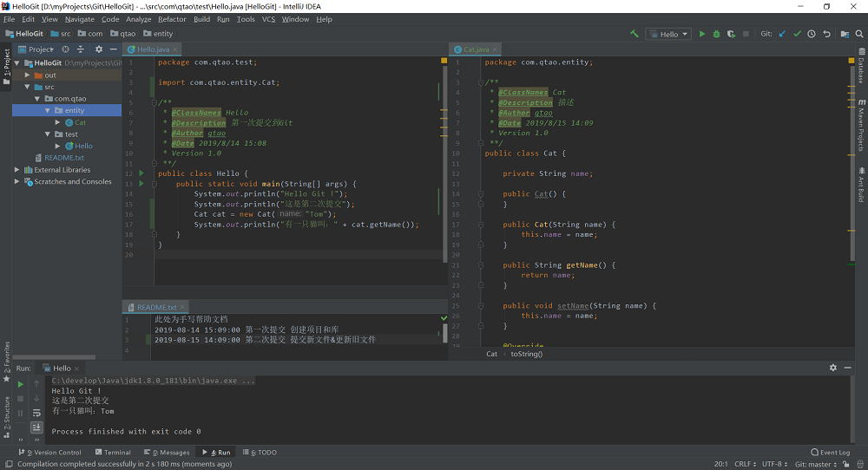
Task: Start debugging with the bug icon
Action: coord(716,34)
